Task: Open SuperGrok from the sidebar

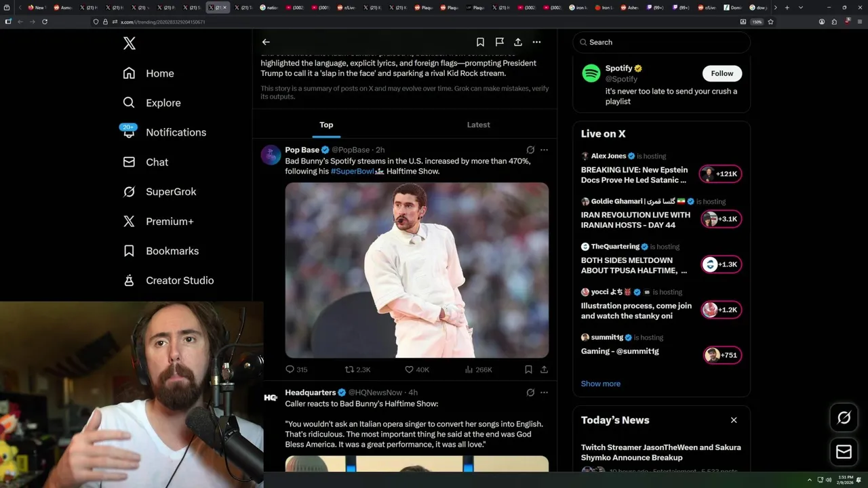Action: [x=159, y=192]
